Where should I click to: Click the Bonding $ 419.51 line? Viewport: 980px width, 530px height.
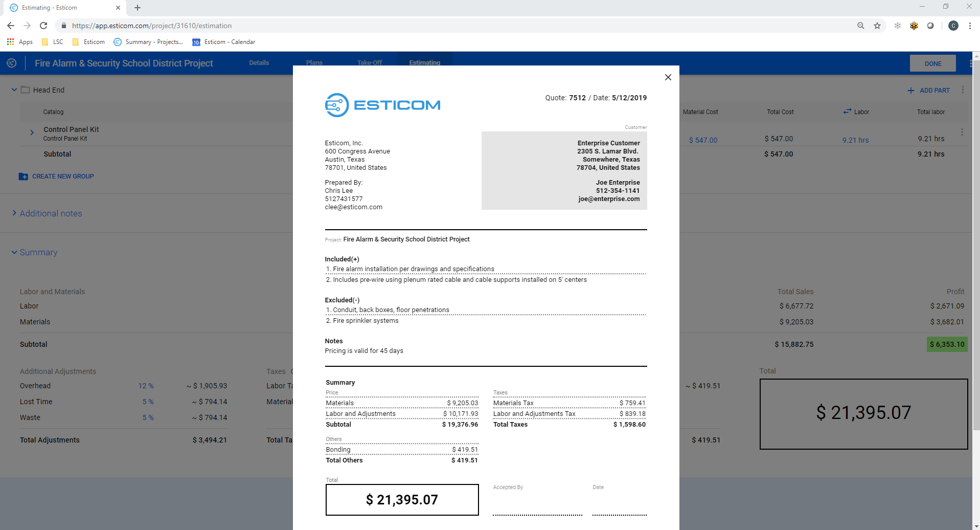pyautogui.click(x=402, y=450)
